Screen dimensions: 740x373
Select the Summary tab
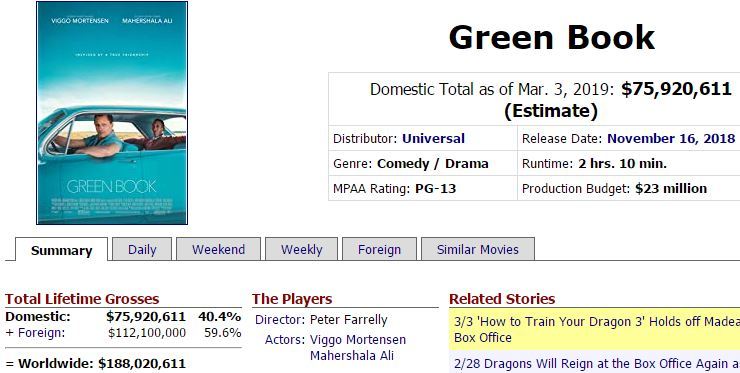click(x=61, y=250)
